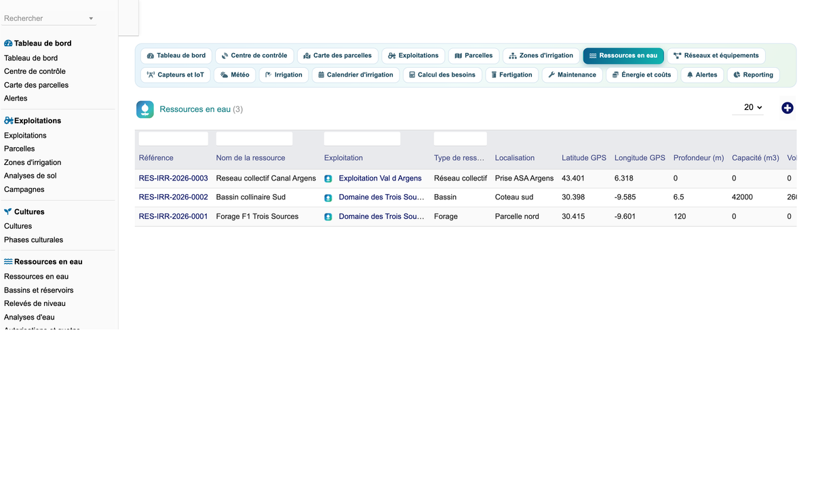
Task: Go to the Parcelles tab
Action: pos(473,56)
